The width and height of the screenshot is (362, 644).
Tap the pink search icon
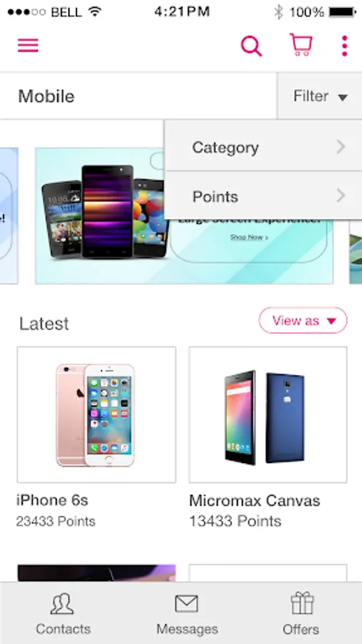pyautogui.click(x=251, y=46)
